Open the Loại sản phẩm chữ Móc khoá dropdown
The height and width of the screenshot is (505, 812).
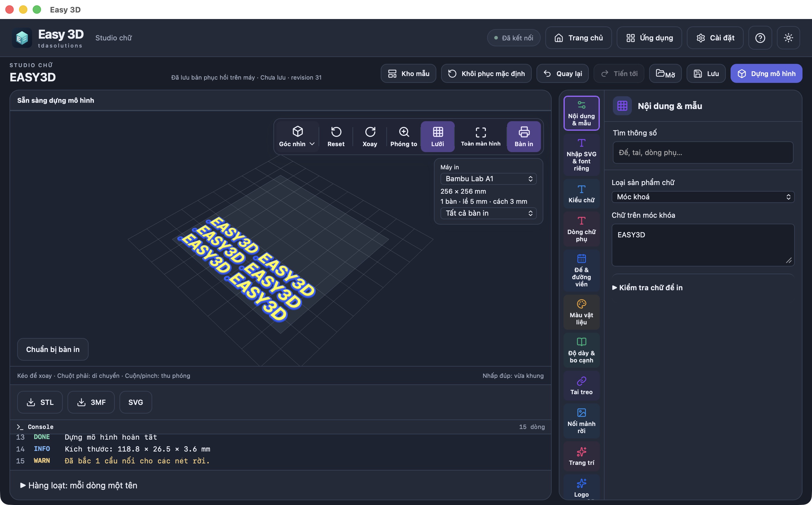pyautogui.click(x=703, y=197)
